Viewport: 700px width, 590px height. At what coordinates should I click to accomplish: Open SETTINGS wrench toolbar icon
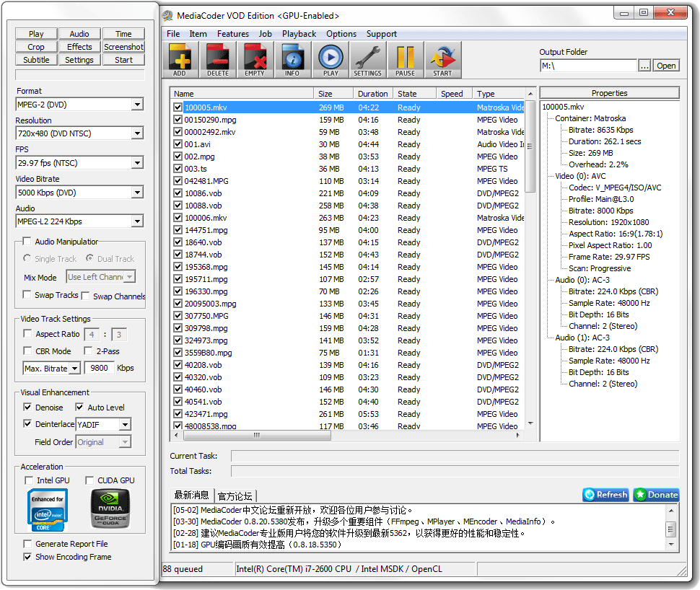368,60
